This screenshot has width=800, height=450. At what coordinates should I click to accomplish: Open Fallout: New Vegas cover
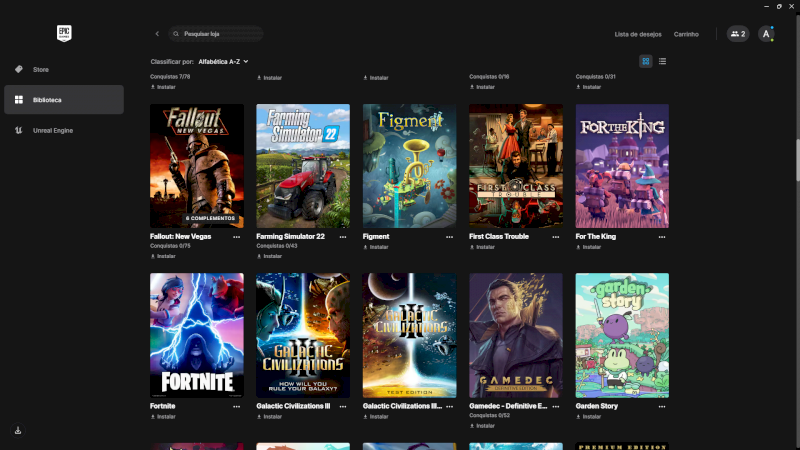click(196, 166)
